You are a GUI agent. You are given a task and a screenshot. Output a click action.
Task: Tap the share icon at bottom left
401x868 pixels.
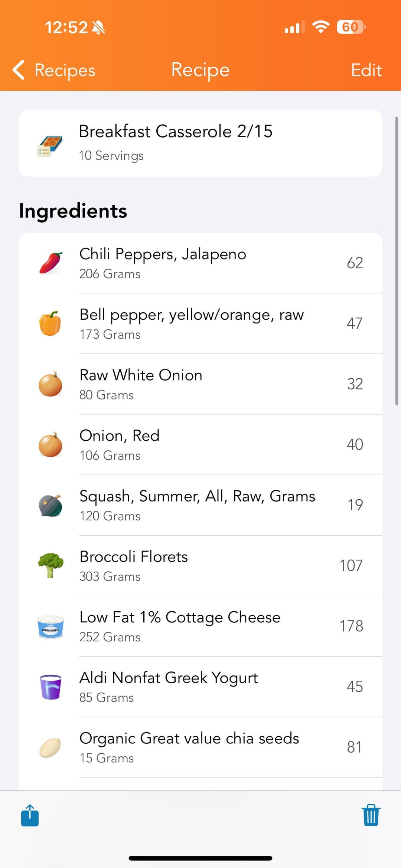[30, 815]
